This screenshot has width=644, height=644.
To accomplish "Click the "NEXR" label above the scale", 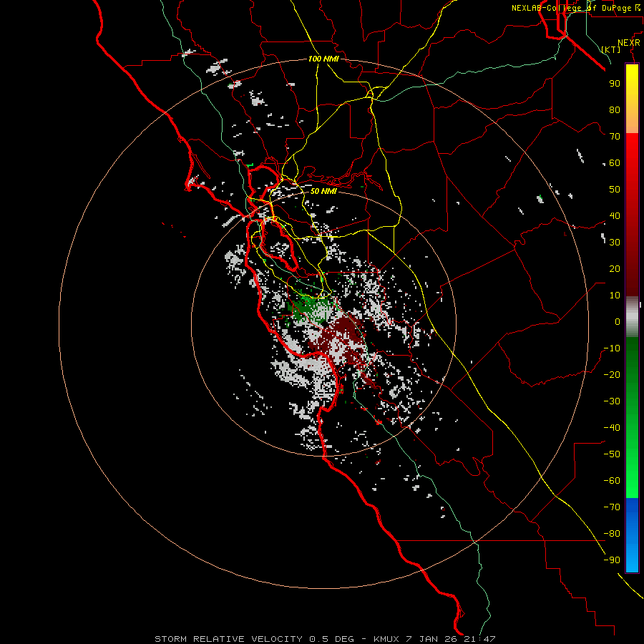I will 629,43.
